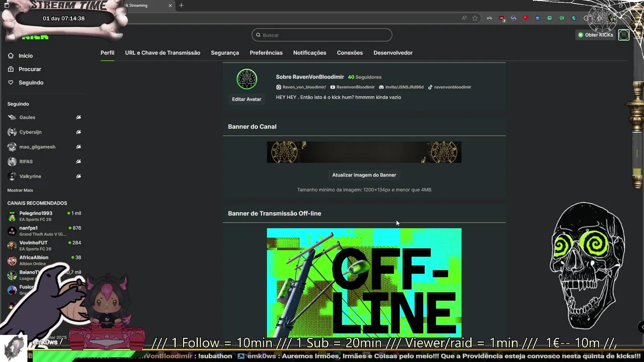
Task: Click Pelegrino1993 avatar in recommended channels
Action: 12,216
